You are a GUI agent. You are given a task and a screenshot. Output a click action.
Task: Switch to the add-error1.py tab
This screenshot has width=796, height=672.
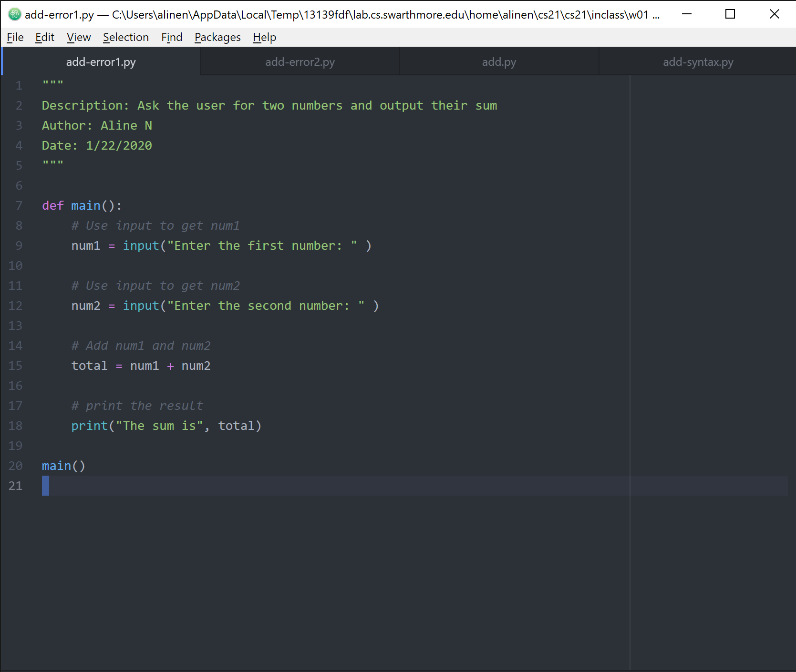(x=101, y=62)
